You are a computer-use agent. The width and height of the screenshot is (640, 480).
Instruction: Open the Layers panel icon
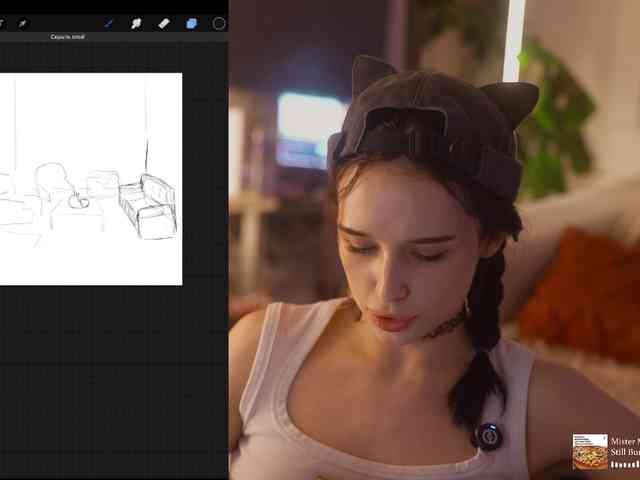click(x=191, y=24)
